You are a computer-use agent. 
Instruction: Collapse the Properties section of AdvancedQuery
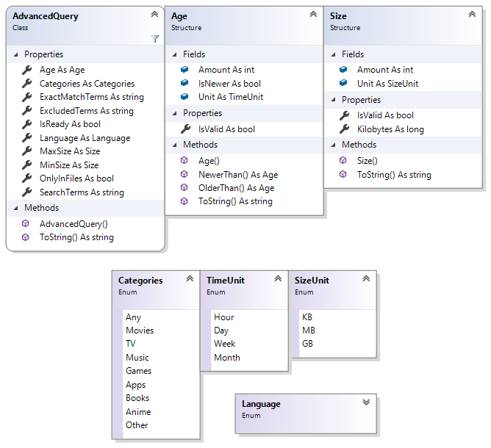(x=16, y=54)
